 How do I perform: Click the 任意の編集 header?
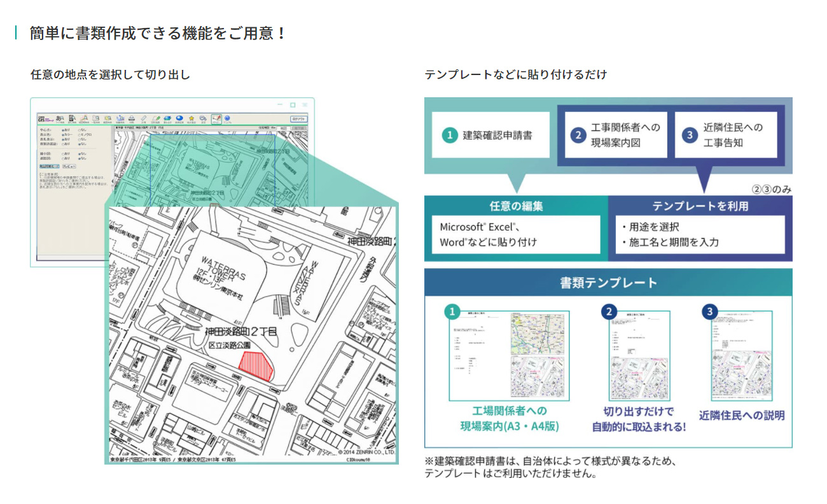(x=516, y=206)
